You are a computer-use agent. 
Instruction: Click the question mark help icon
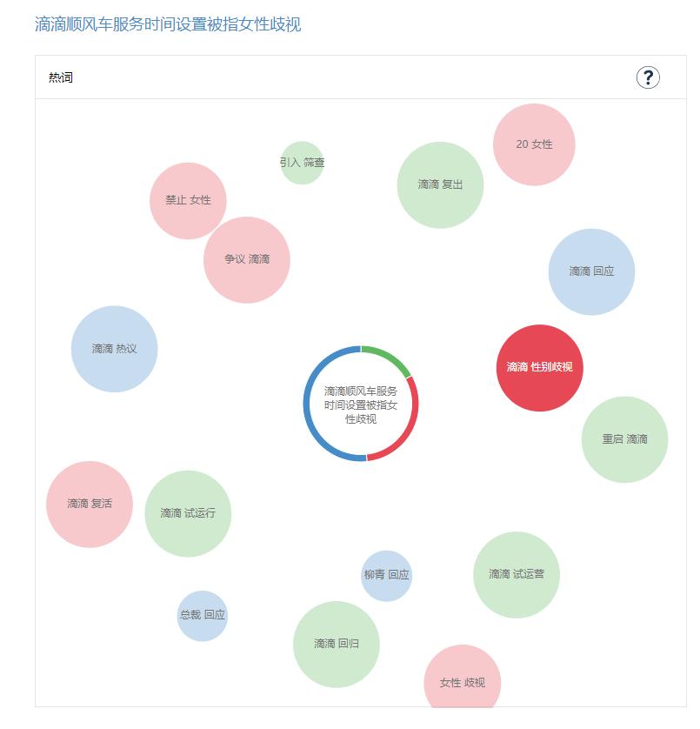(x=648, y=77)
